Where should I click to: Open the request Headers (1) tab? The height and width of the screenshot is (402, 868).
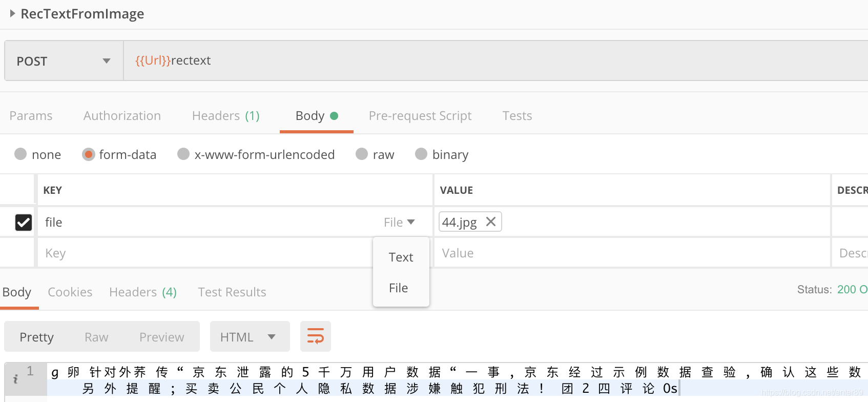pos(225,116)
